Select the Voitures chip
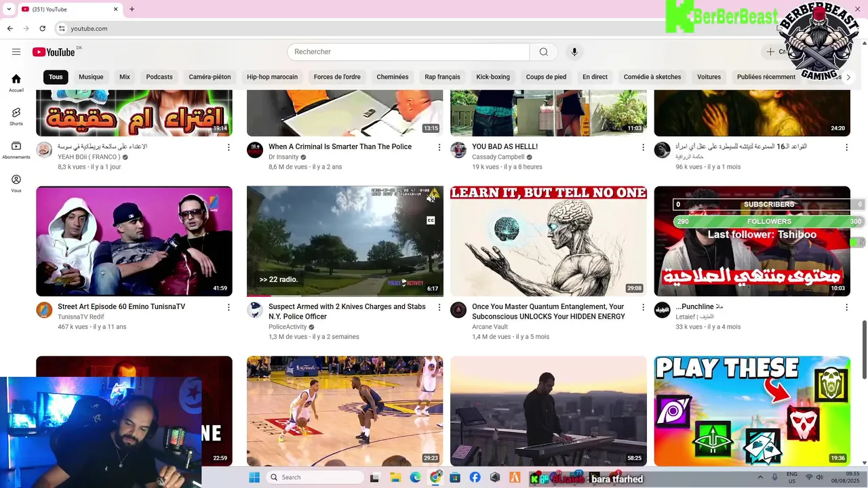 (x=709, y=77)
